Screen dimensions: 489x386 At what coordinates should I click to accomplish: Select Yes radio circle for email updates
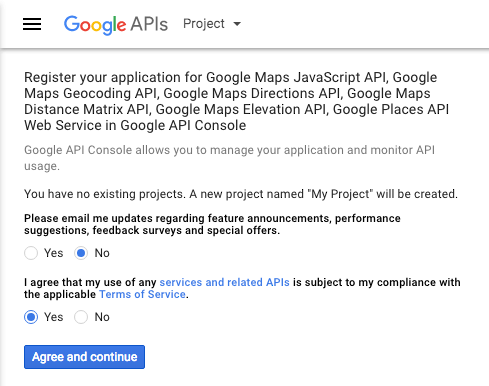tap(31, 253)
